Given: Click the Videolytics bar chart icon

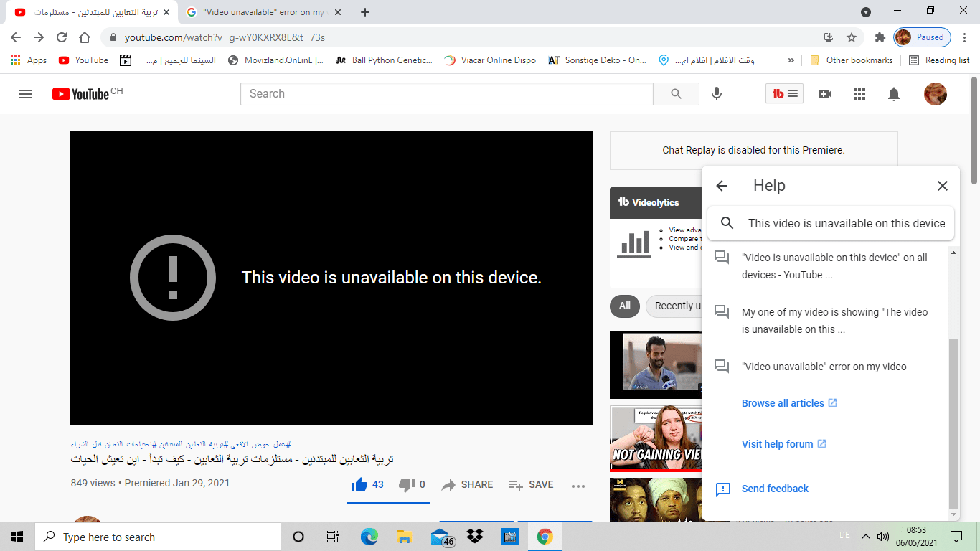Looking at the screenshot, I should coord(636,244).
